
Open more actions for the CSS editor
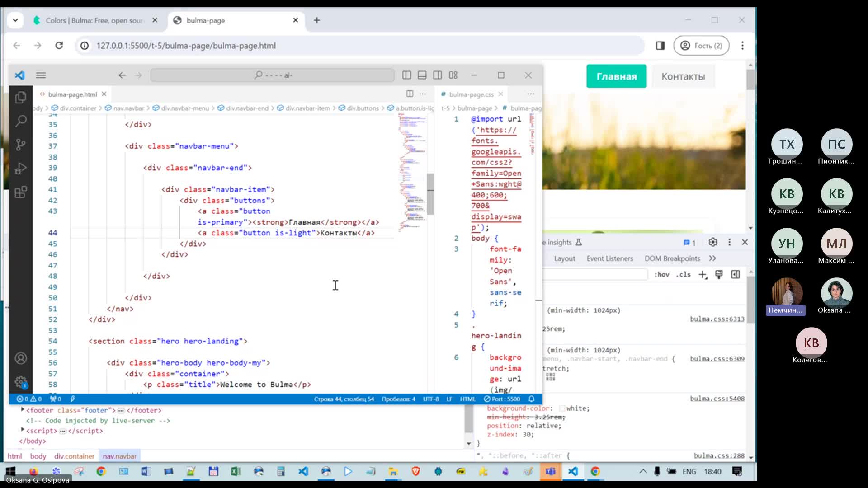[x=531, y=94]
